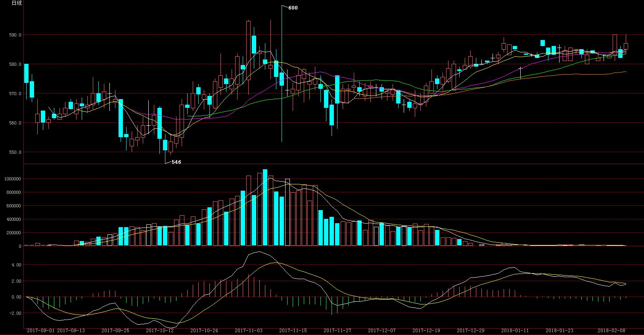The width and height of the screenshot is (644, 335).
Task: Click the 570.0 price axis label
Action: 15,94
